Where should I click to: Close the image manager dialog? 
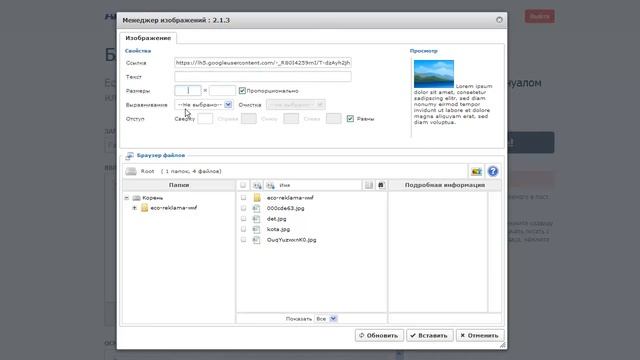pos(499,20)
